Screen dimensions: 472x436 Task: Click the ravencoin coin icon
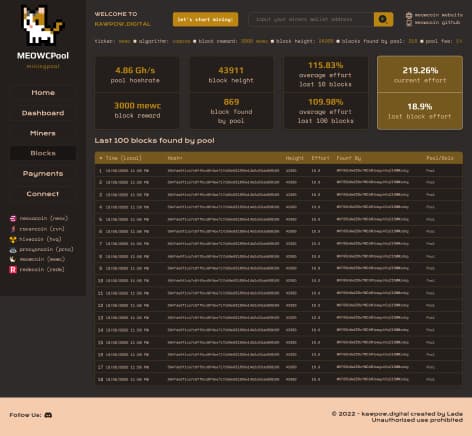coord(13,229)
